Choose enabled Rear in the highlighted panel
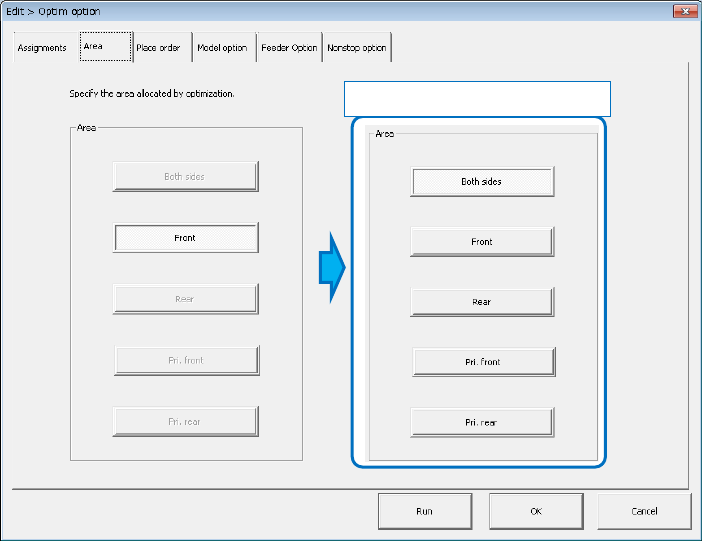 (x=482, y=302)
